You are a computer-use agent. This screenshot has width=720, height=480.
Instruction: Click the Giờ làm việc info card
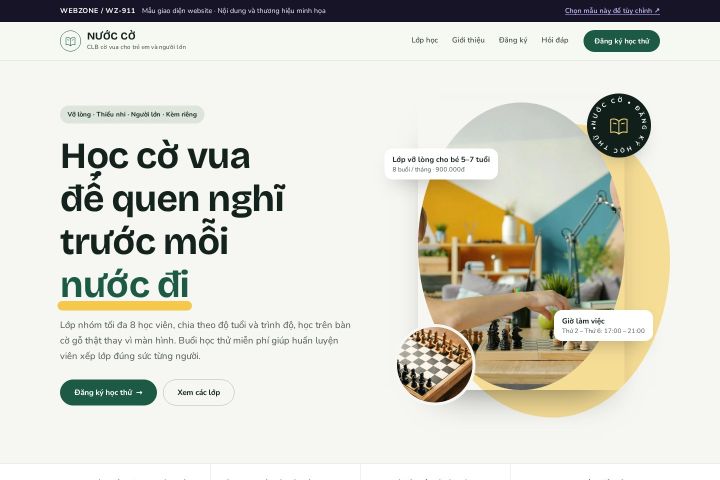(x=603, y=325)
